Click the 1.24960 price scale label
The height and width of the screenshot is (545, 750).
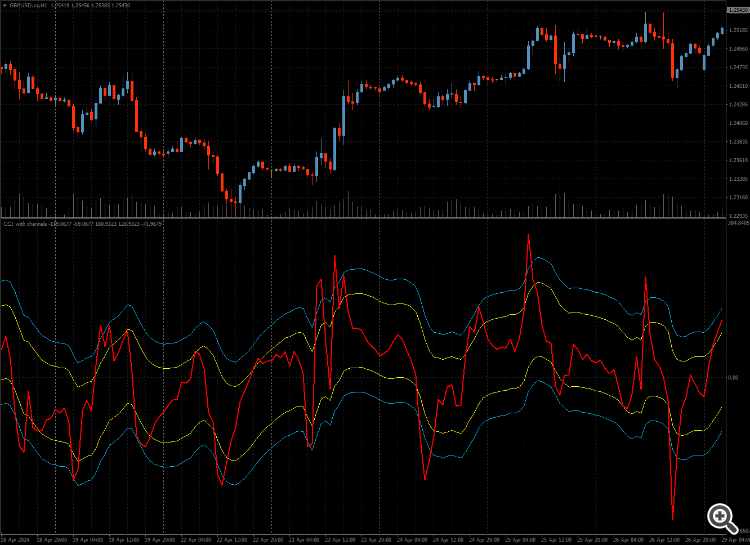[x=738, y=49]
